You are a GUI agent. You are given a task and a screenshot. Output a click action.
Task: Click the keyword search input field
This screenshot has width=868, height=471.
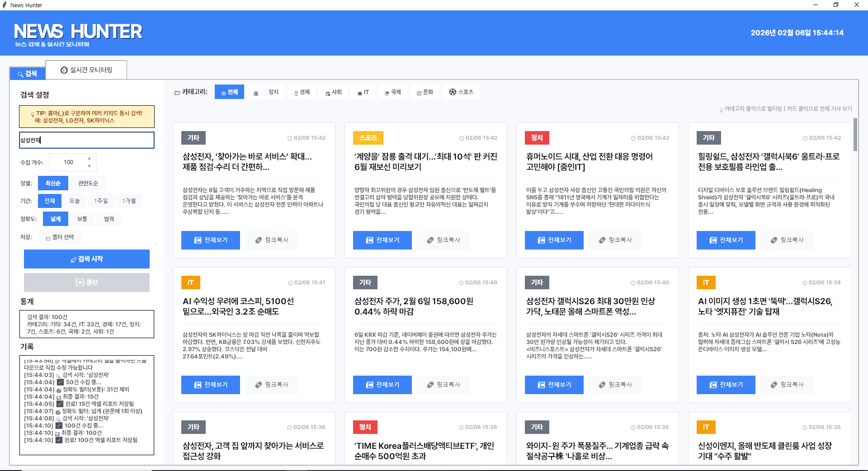coord(87,140)
